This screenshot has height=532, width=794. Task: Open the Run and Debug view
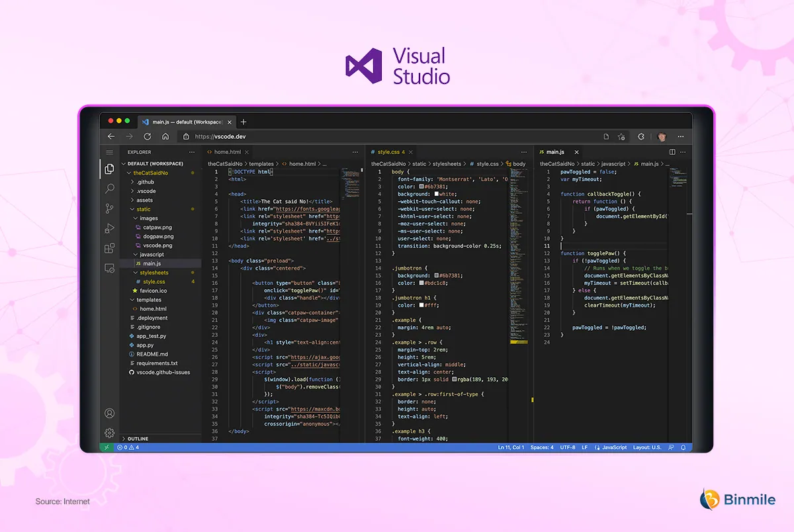point(109,228)
